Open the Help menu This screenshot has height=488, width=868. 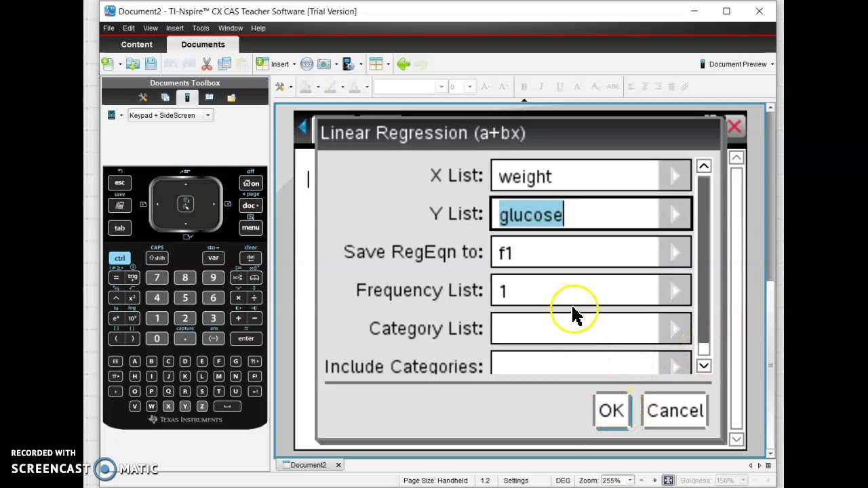tap(258, 28)
